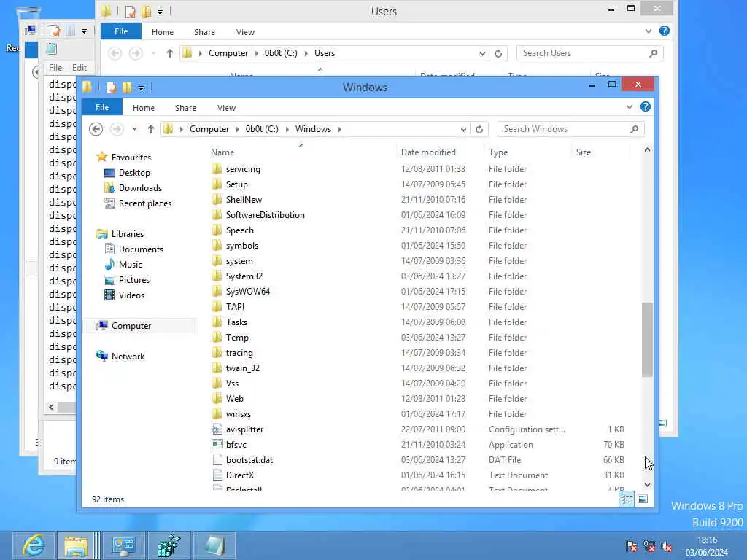Select Recent places in navigation pane
Viewport: 747px width, 560px height.
tap(145, 203)
